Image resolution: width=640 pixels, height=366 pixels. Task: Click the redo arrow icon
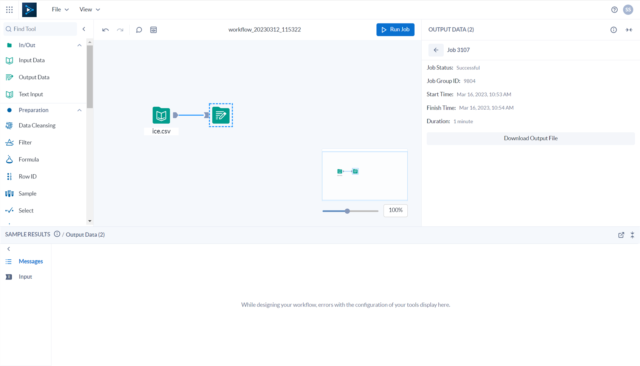120,30
